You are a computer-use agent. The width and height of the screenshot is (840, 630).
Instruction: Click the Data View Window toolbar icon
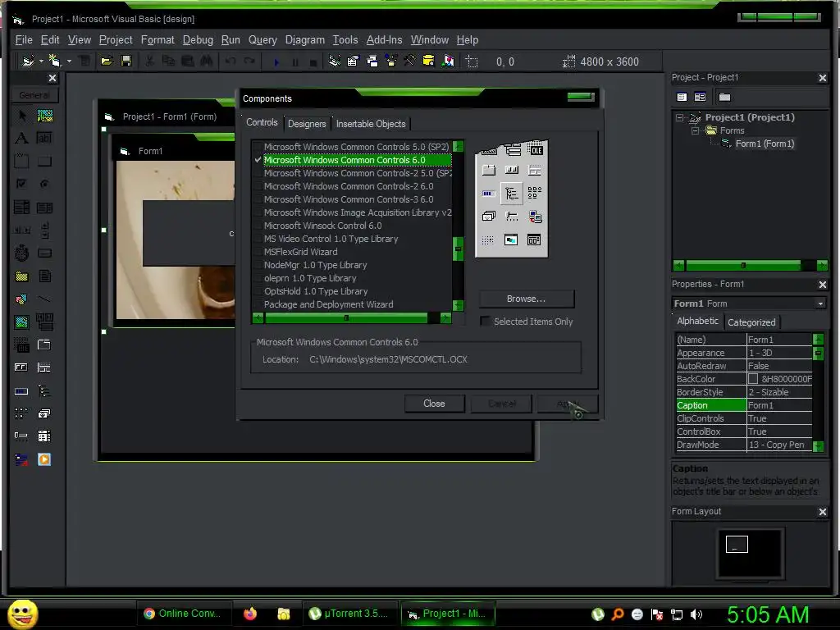(428, 61)
